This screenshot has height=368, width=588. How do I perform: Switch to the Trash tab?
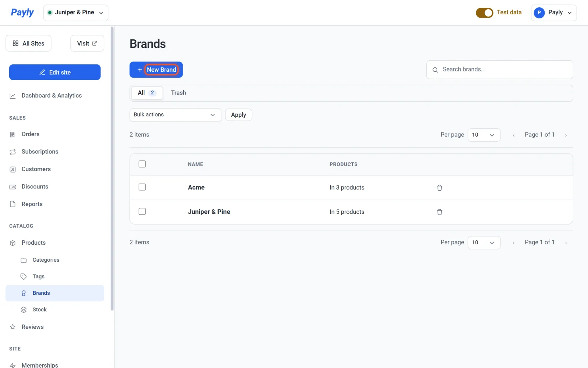pyautogui.click(x=178, y=93)
